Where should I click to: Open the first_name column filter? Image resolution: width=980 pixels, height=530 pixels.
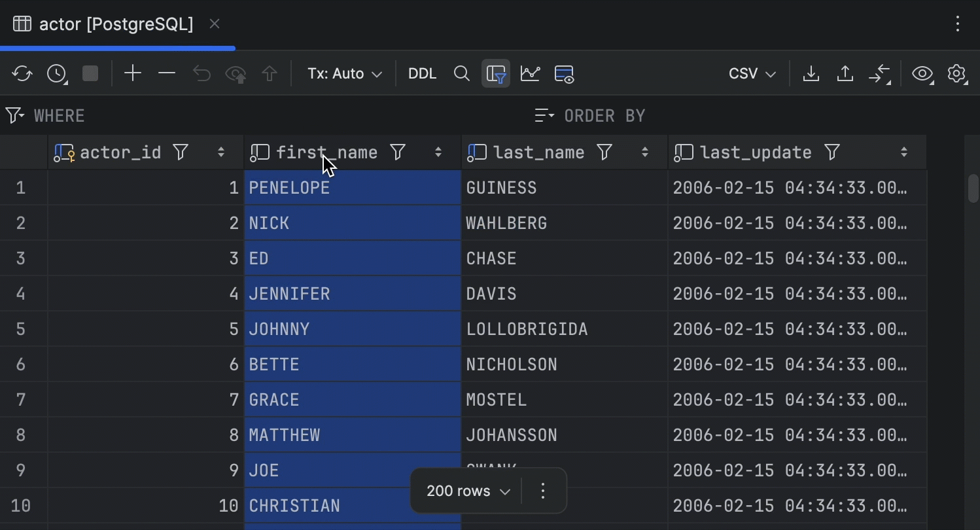[x=398, y=152]
